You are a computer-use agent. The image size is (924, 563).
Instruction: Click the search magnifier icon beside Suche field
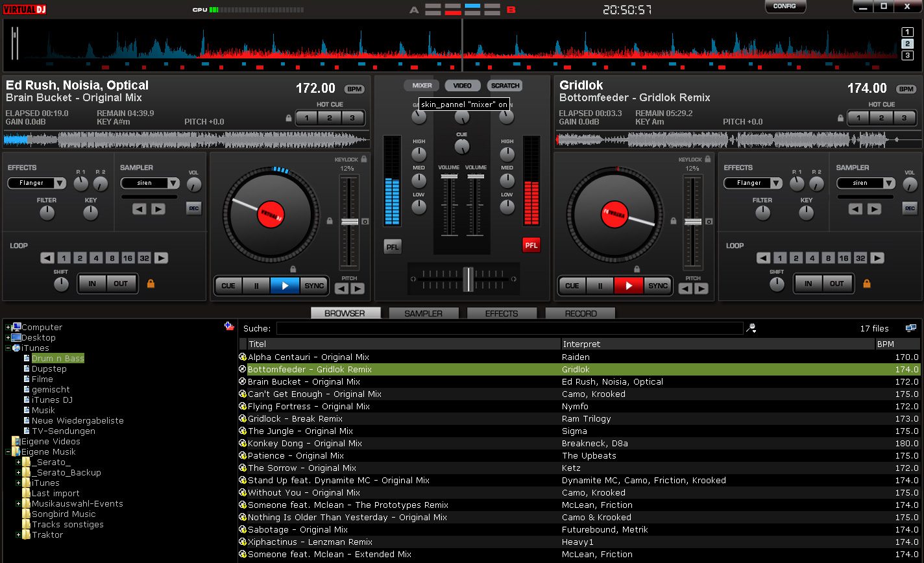(751, 328)
